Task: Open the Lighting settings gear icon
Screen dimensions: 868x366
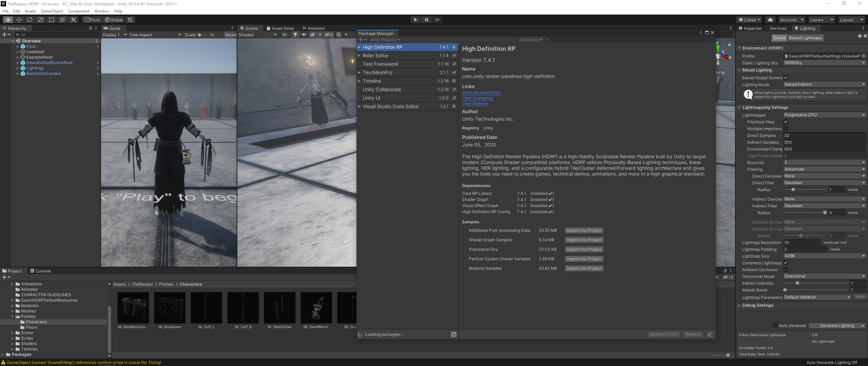Action: (865, 36)
